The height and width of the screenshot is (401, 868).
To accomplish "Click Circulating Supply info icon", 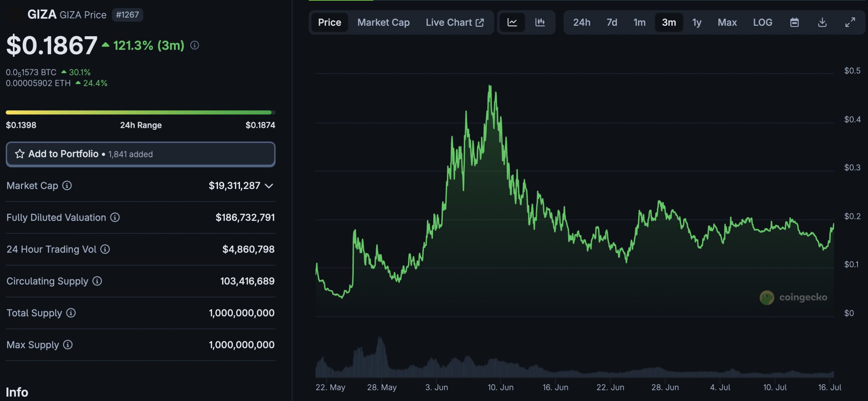I will [97, 281].
